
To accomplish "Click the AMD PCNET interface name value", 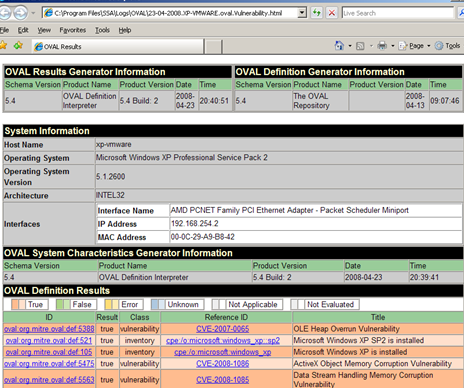I will tap(290, 210).
